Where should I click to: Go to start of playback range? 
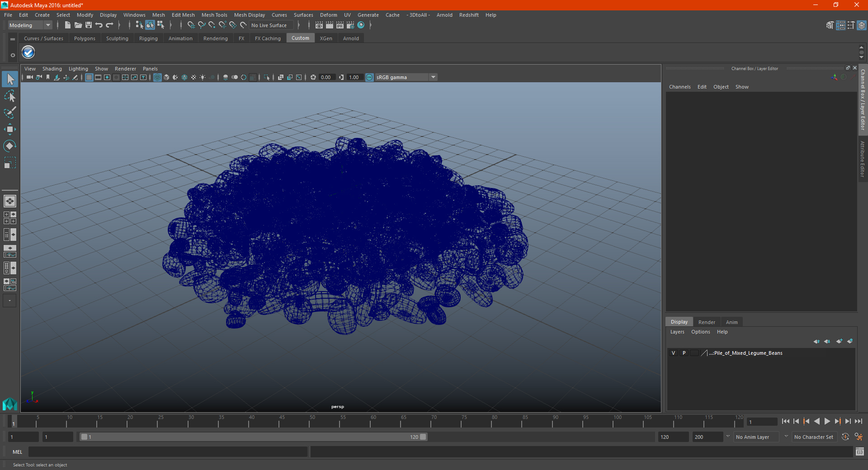[x=785, y=421]
